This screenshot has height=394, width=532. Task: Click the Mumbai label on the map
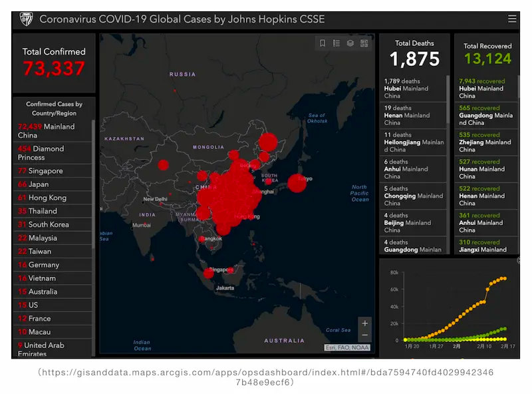click(142, 225)
